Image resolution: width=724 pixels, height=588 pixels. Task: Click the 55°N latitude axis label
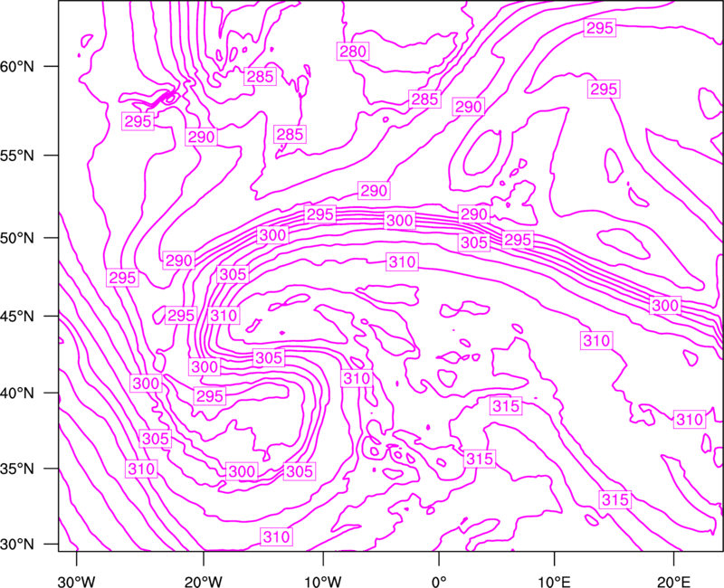[x=17, y=156]
